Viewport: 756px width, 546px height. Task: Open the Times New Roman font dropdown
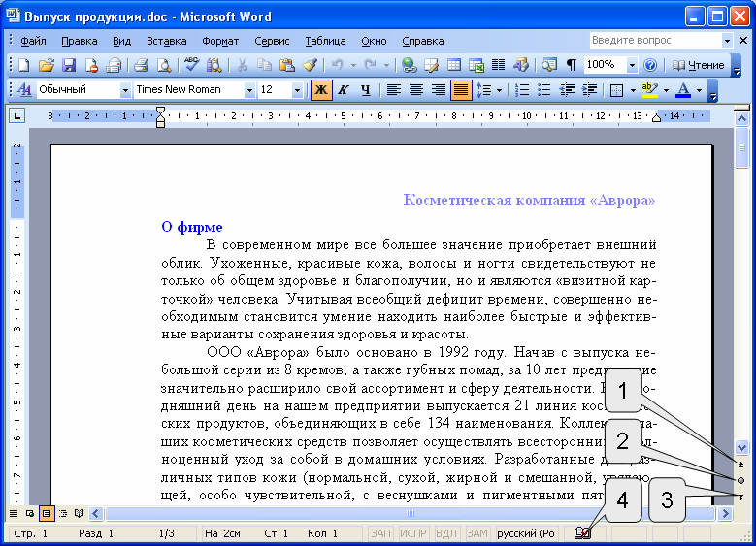tap(249, 90)
